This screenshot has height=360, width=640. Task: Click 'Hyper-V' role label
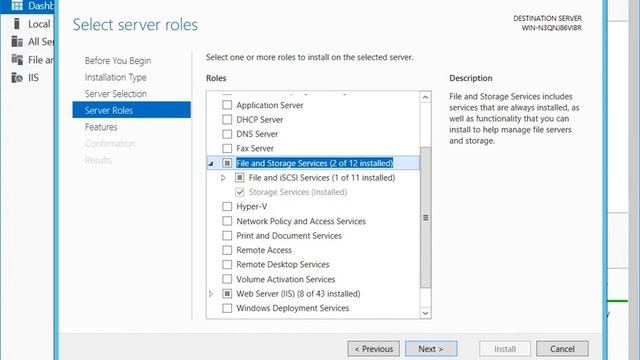[x=251, y=207]
